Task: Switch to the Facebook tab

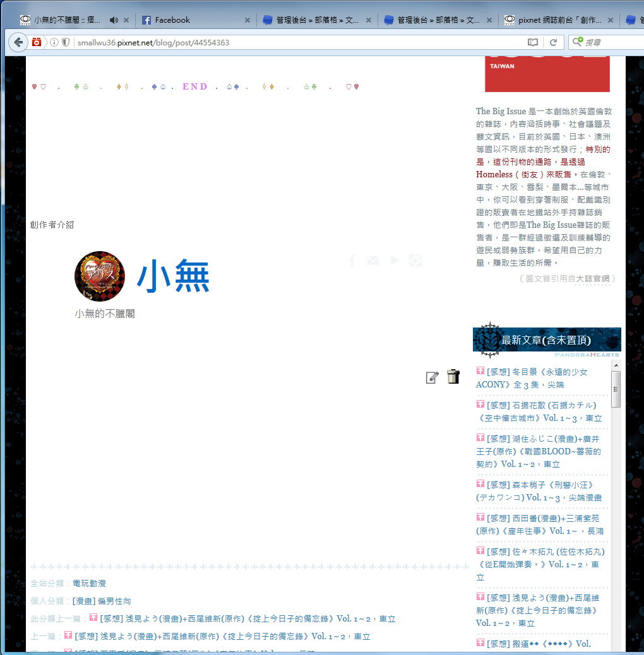Action: pos(172,20)
